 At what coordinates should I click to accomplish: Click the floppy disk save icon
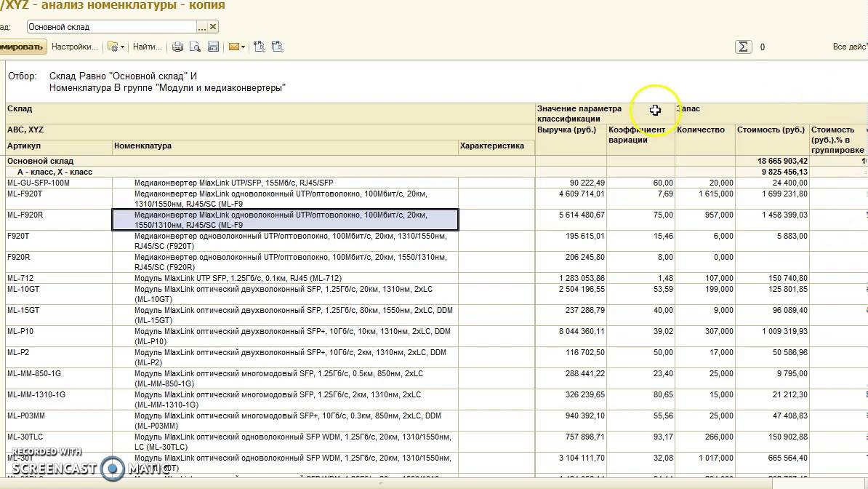[213, 47]
